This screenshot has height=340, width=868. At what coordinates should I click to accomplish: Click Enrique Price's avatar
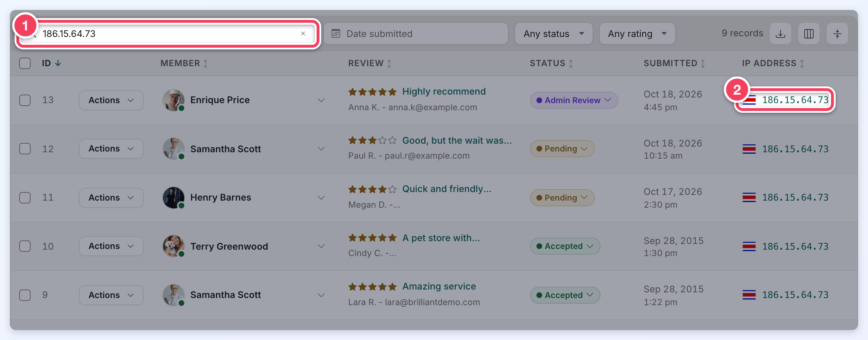(174, 100)
